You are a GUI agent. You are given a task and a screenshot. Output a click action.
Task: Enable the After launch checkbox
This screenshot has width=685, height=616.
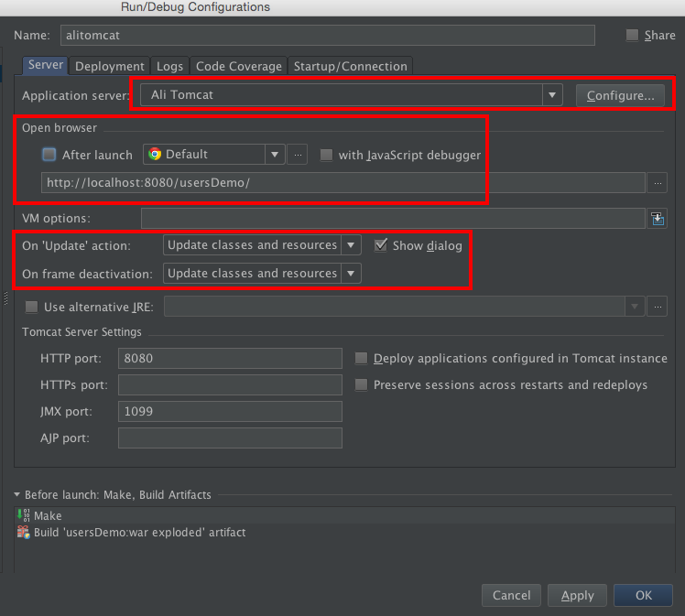coord(49,154)
